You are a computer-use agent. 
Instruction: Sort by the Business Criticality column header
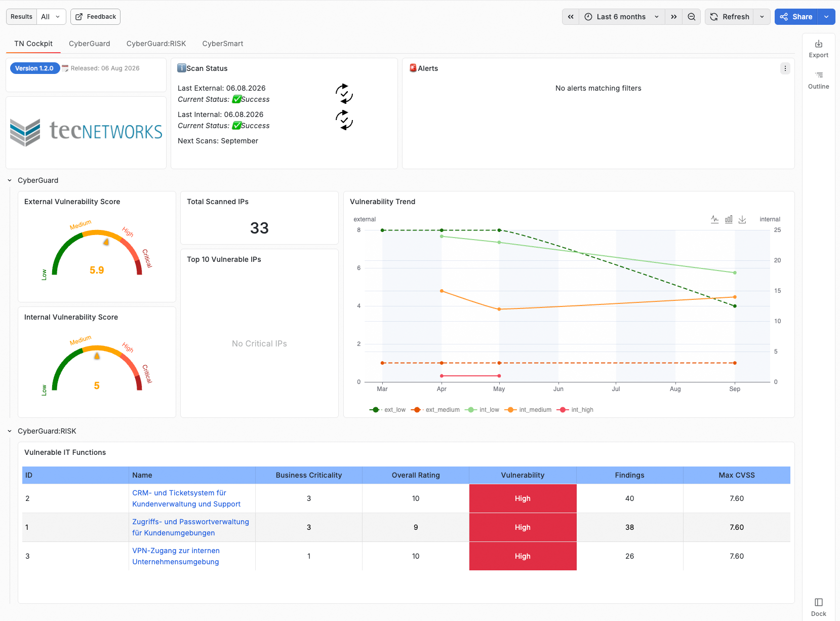309,475
